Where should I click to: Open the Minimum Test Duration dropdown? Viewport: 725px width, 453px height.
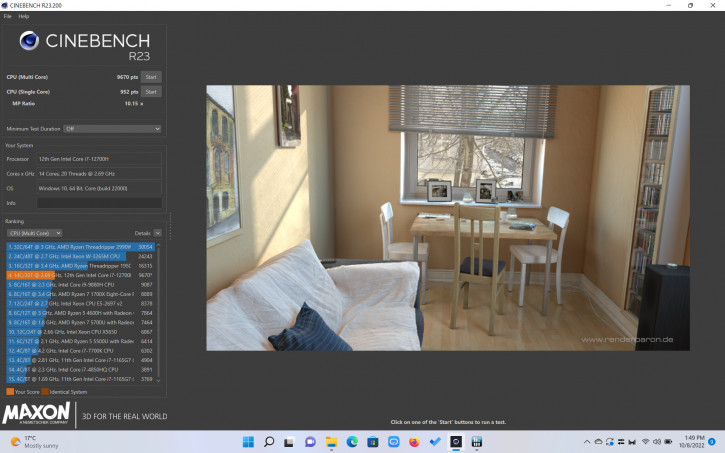(112, 129)
